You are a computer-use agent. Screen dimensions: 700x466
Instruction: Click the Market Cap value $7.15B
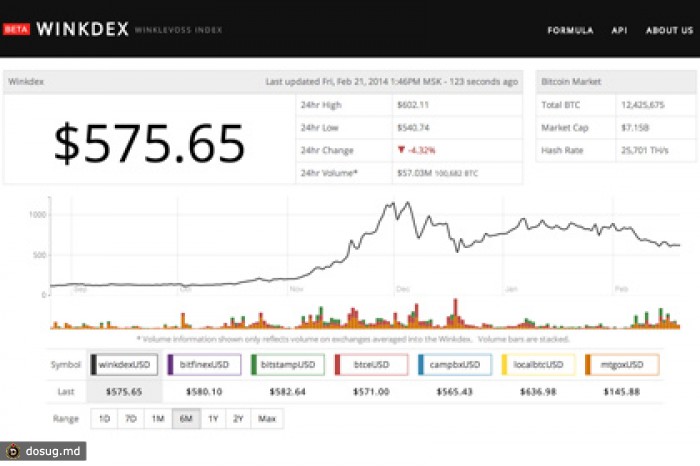635,128
